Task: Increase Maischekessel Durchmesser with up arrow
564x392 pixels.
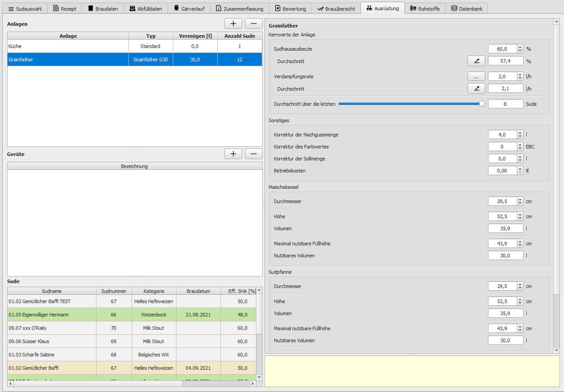Action: coord(520,200)
